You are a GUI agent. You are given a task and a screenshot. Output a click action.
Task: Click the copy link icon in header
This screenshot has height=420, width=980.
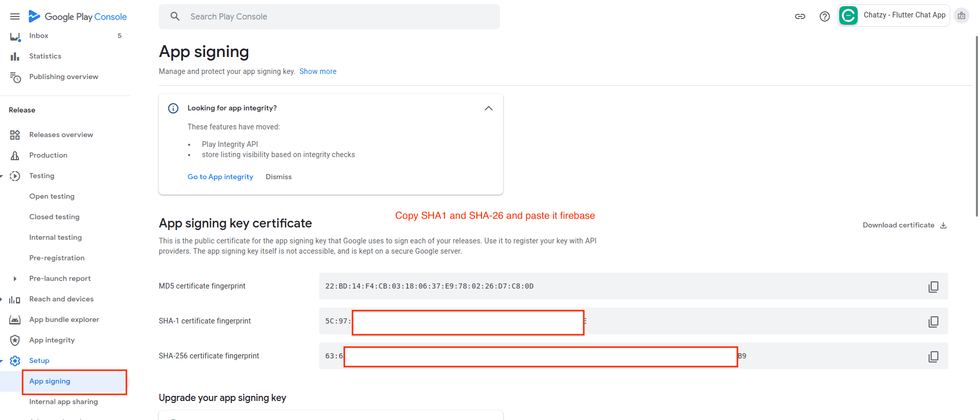[800, 16]
